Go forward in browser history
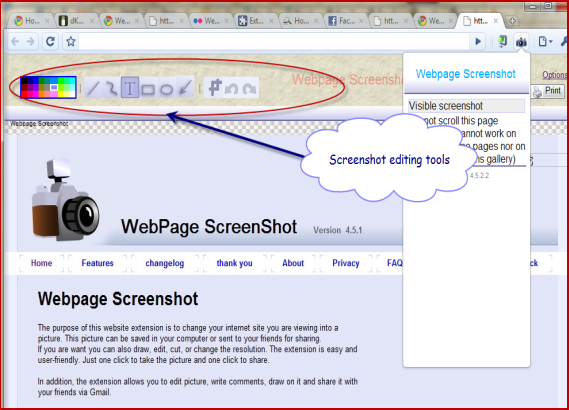This screenshot has width=569, height=410. (x=31, y=42)
